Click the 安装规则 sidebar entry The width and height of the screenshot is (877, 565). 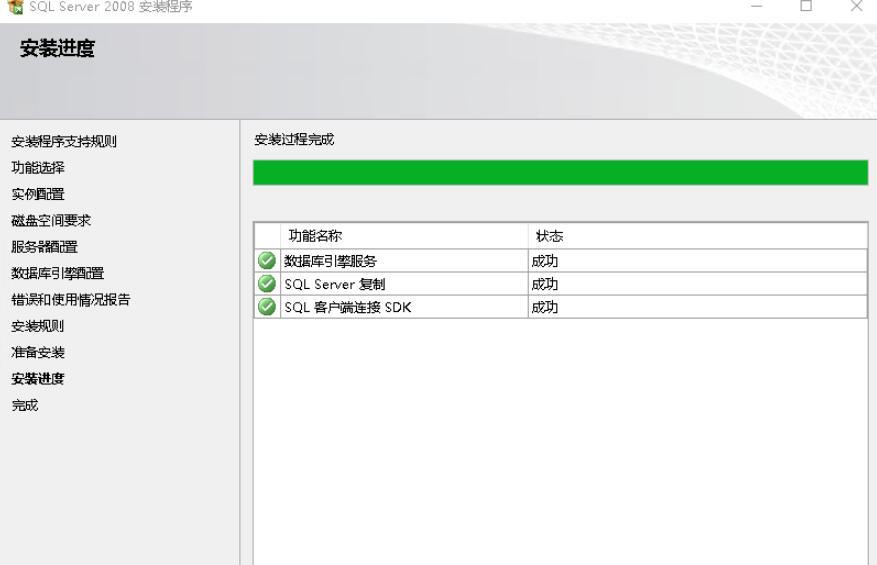coord(37,326)
